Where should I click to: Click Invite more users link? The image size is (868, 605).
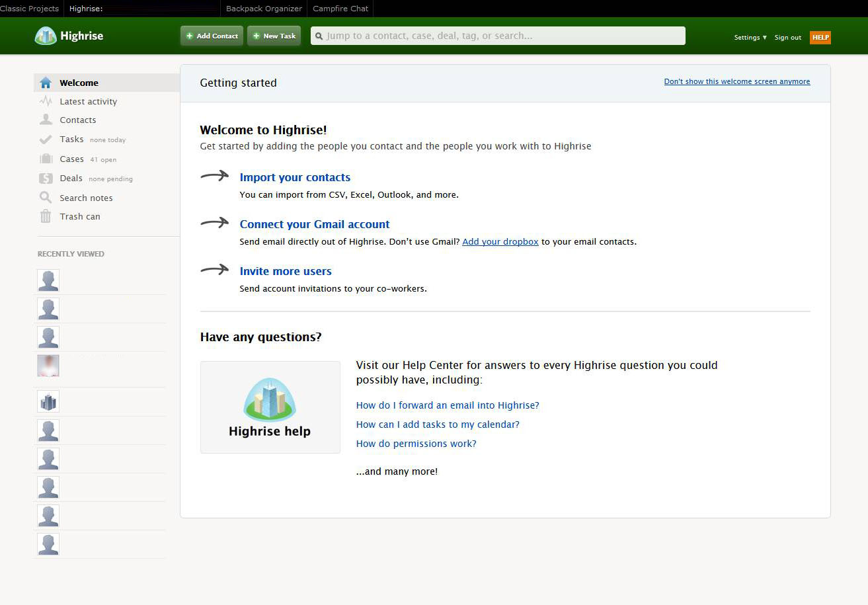[x=286, y=271]
